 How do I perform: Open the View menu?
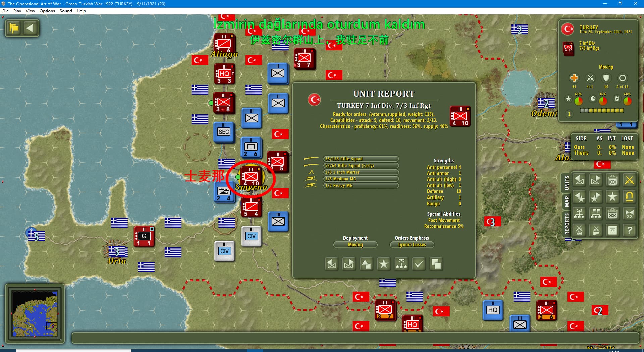[30, 11]
